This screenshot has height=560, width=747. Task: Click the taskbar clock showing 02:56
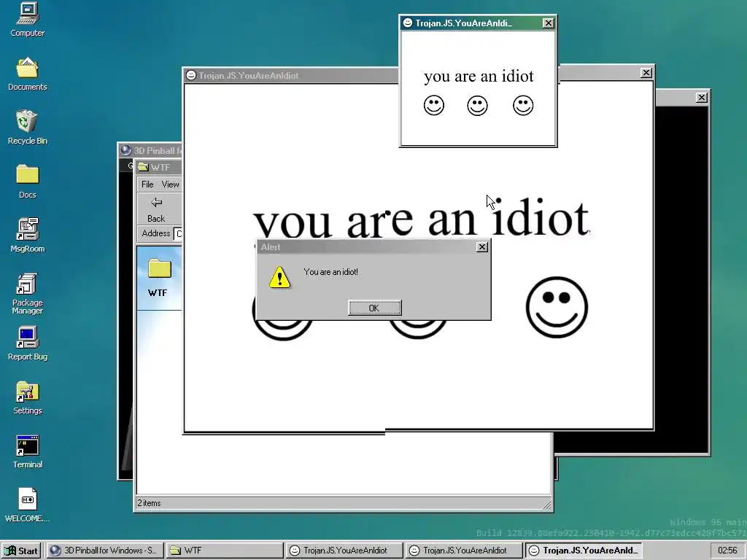(x=727, y=551)
